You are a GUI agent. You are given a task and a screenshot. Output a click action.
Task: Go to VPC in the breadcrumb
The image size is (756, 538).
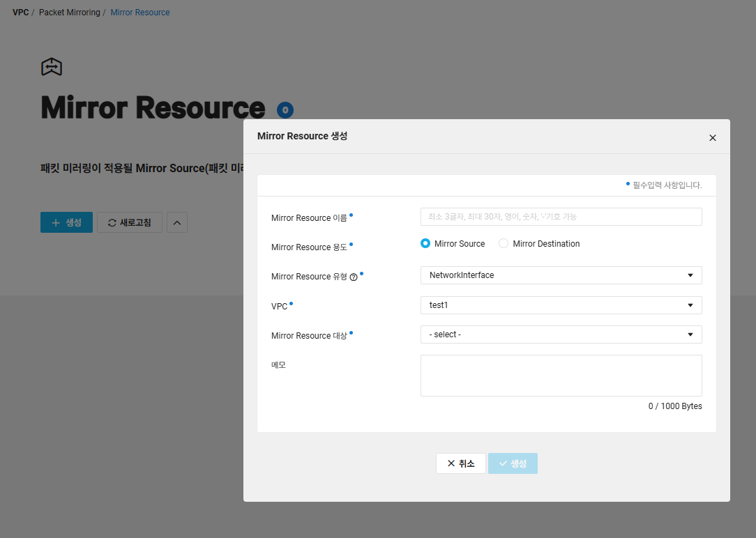pyautogui.click(x=21, y=13)
